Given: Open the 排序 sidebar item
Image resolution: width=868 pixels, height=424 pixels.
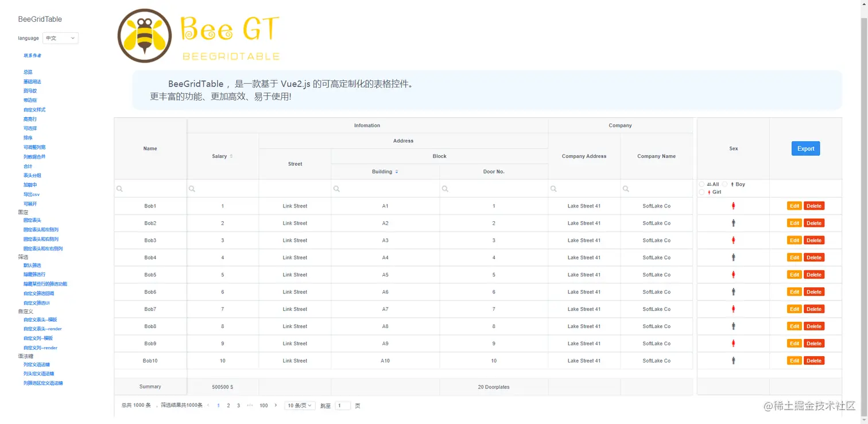Looking at the screenshot, I should pos(28,138).
